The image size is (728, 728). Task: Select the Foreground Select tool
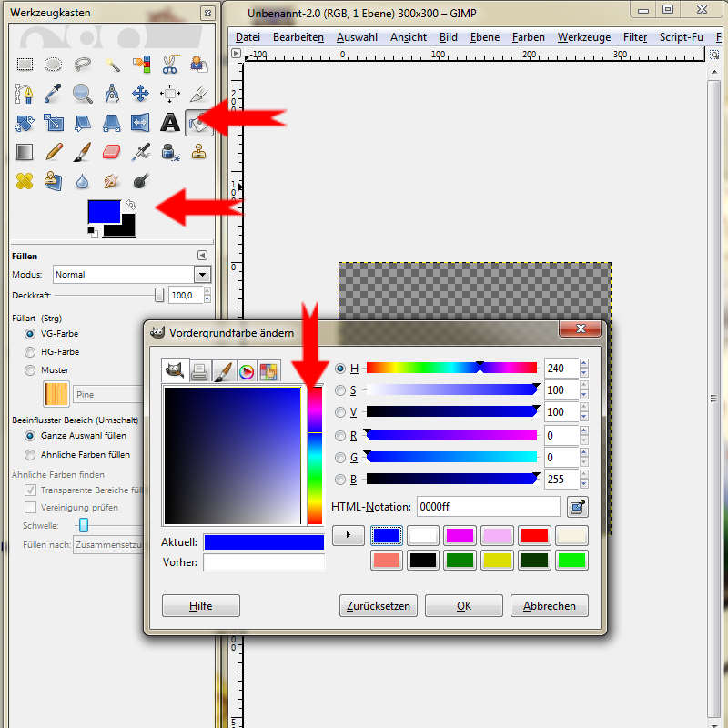coord(198,64)
